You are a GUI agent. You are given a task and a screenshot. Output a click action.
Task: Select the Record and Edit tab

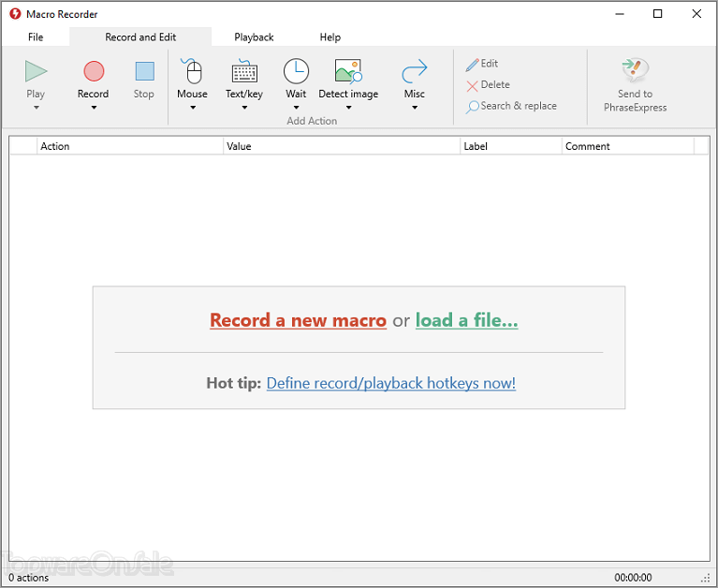(140, 37)
